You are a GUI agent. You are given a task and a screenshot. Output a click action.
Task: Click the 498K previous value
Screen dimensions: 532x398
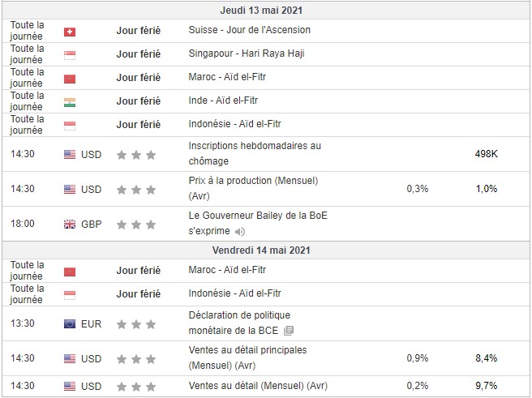click(x=487, y=154)
